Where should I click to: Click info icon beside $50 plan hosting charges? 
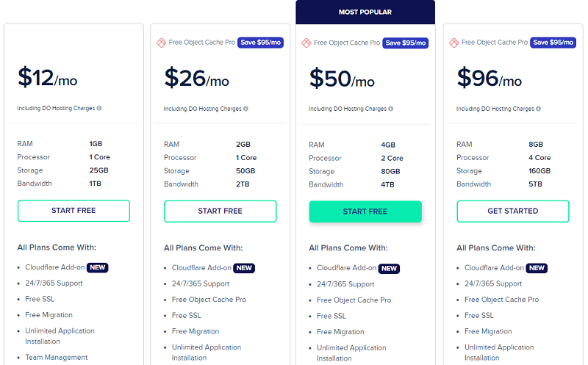coord(391,109)
